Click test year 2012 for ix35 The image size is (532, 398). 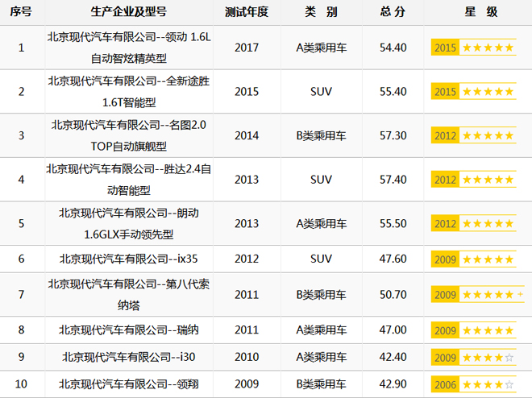click(x=247, y=259)
